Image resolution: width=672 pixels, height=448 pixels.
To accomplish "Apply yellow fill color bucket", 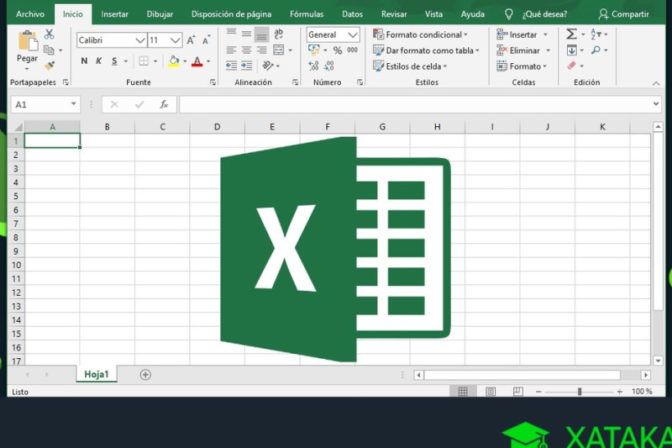I will tap(174, 61).
